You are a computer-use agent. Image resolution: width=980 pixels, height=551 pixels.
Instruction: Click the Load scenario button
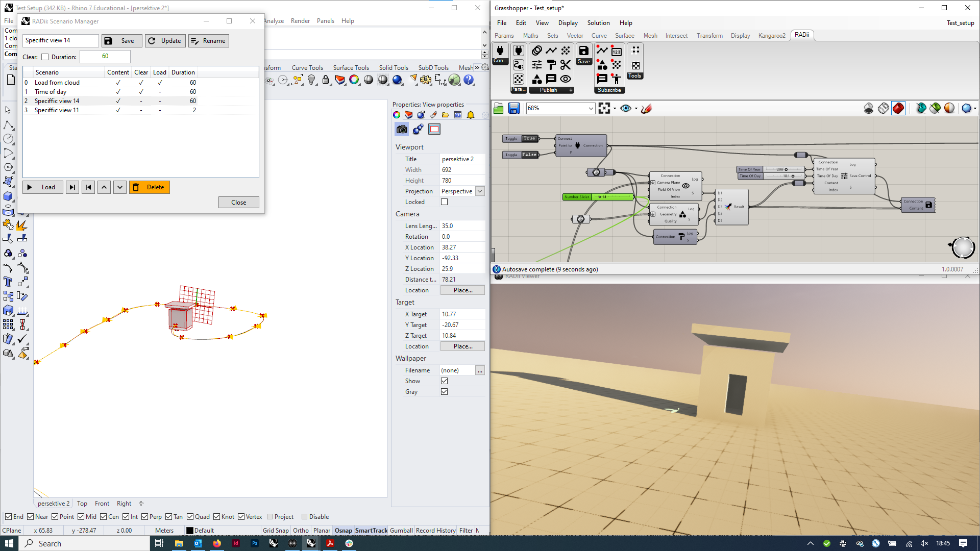[43, 187]
